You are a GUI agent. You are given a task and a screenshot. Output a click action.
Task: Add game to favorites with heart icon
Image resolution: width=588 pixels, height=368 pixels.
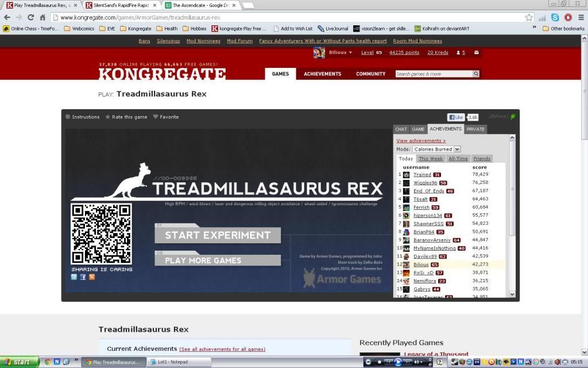[x=156, y=117]
